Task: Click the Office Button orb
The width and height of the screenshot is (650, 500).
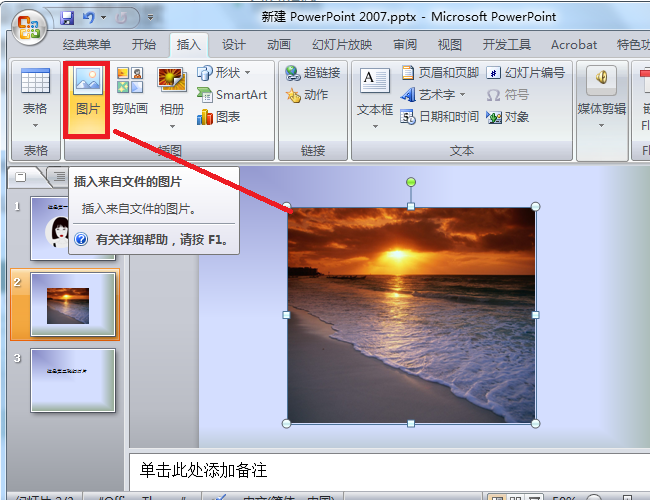Action: pos(28,27)
